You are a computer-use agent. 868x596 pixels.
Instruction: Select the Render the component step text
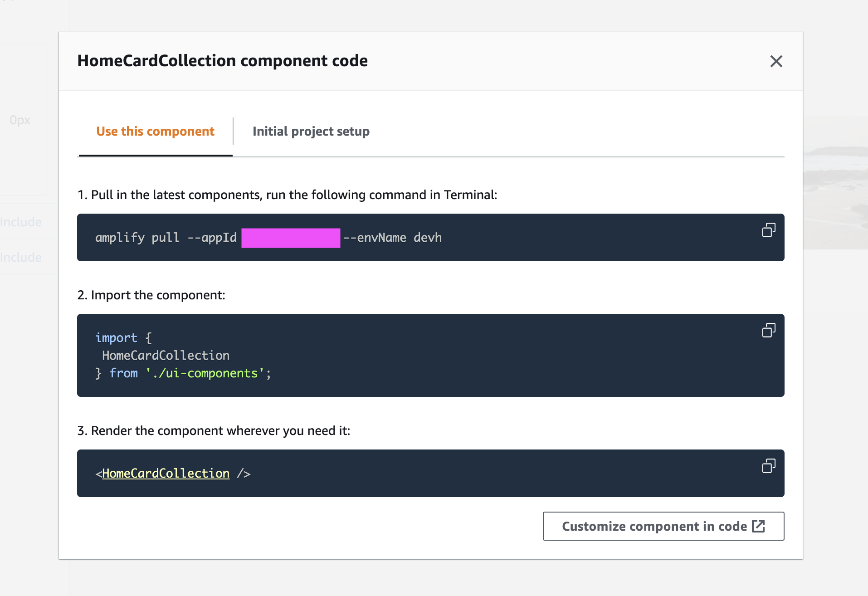pos(214,431)
